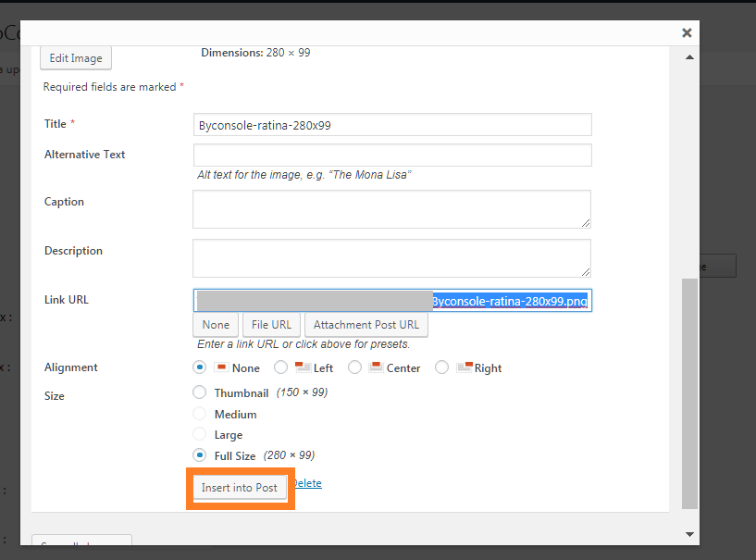Click the 'Enter a link URL' hint text
The width and height of the screenshot is (756, 560).
point(304,344)
